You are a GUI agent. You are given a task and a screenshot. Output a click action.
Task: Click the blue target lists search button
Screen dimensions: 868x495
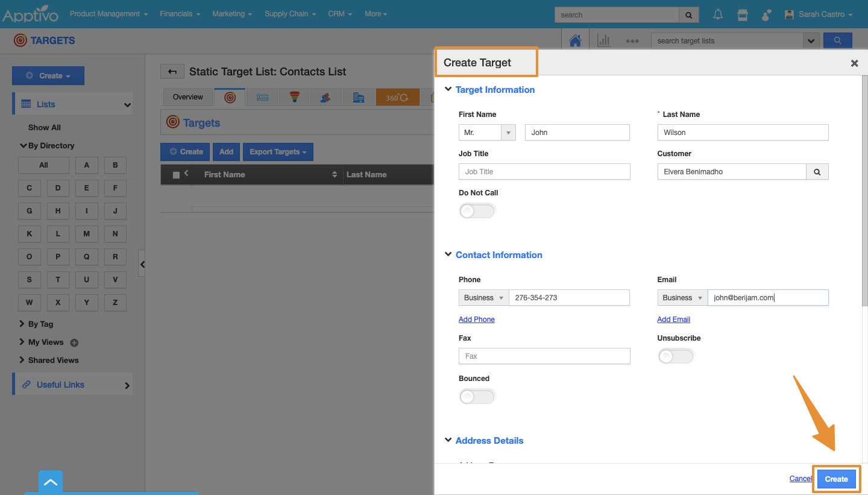pos(837,40)
